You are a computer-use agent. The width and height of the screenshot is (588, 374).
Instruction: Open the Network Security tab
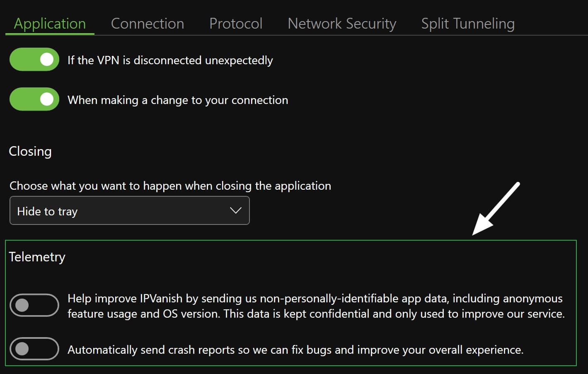[x=342, y=24]
